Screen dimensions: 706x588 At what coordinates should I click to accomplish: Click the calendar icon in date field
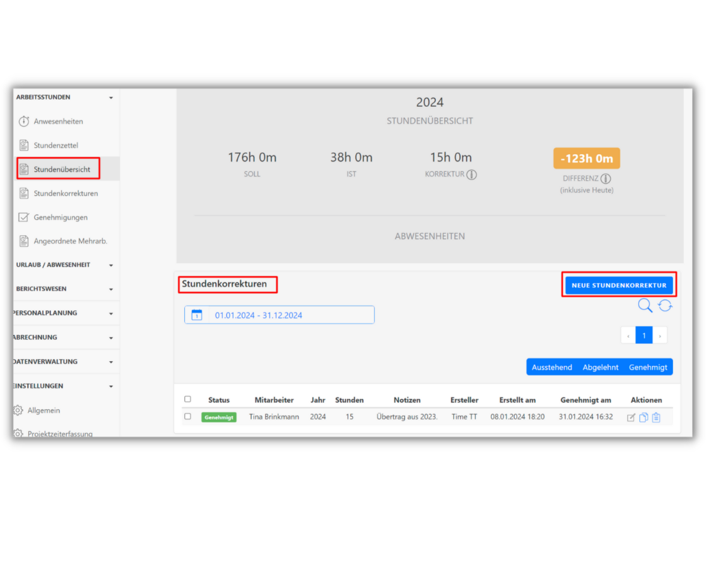(197, 315)
